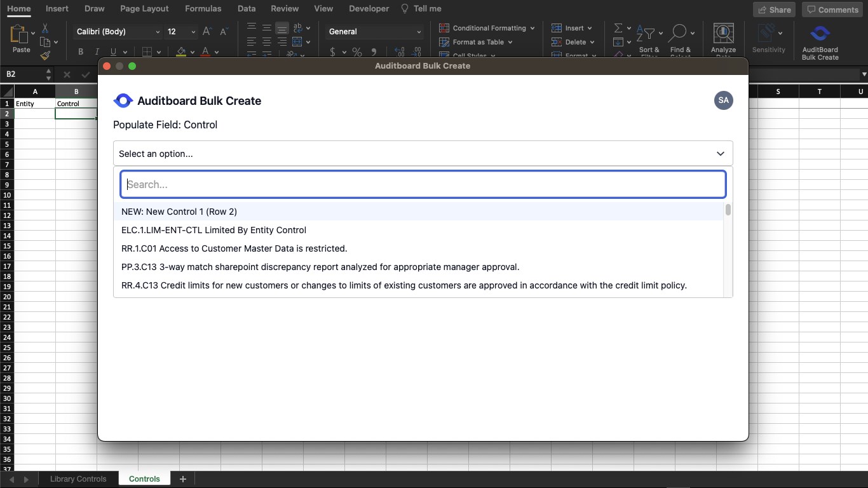Choose 'ELC.1.LIM-ENT-CTL Limited By Entity Control'
This screenshot has width=868, height=488.
point(419,230)
